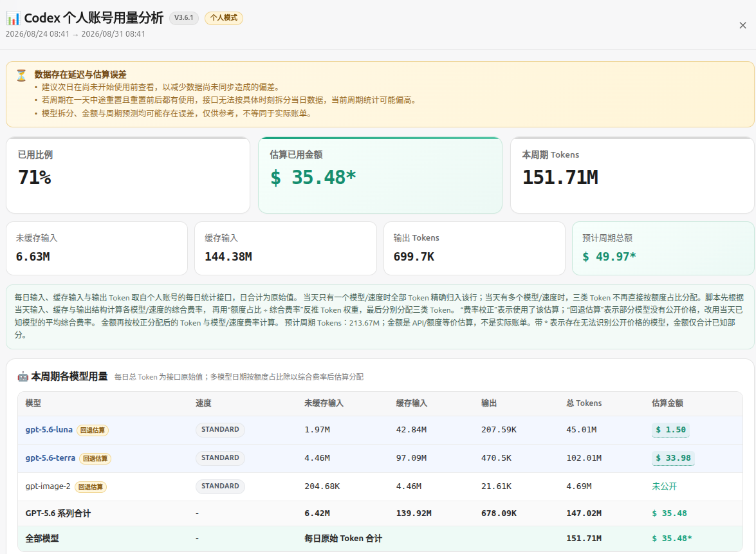This screenshot has height=554, width=756.
Task: Click the $ 1.50 estimated amount
Action: [670, 430]
